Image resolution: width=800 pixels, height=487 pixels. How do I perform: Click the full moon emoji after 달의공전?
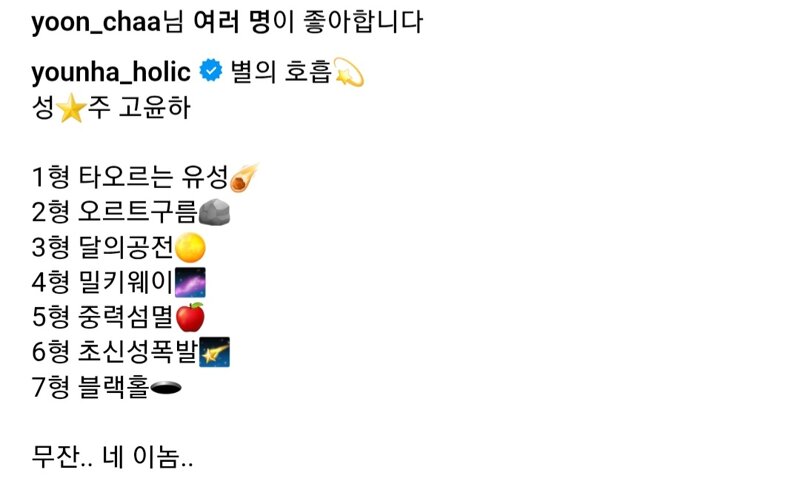click(190, 248)
